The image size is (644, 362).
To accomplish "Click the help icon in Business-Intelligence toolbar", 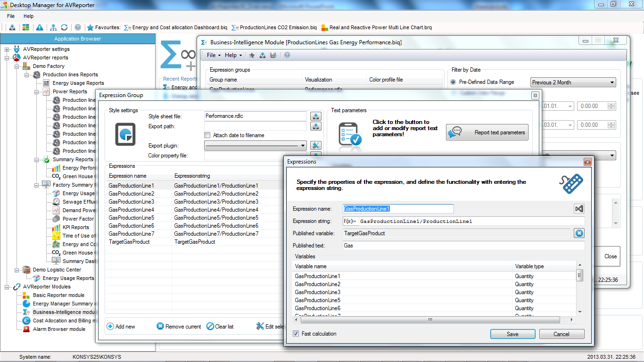I will coord(287,55).
